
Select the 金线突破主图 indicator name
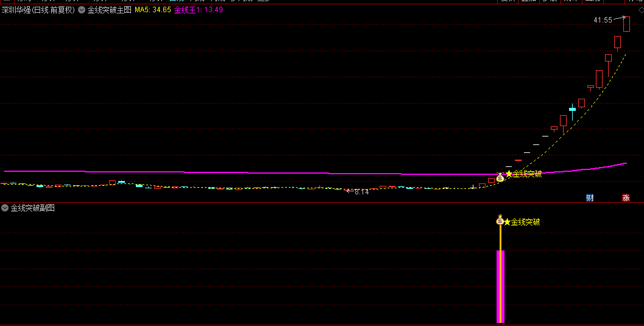tap(110, 10)
